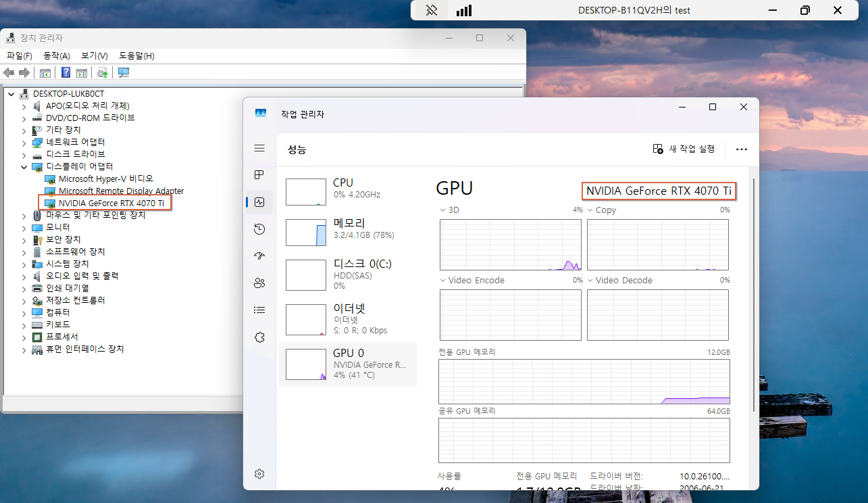Scan for hardware changes toolbar icon
The width and height of the screenshot is (868, 503).
pyautogui.click(x=124, y=72)
